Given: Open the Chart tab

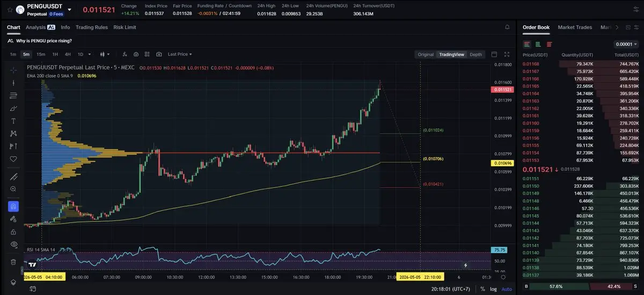Looking at the screenshot, I should [13, 27].
